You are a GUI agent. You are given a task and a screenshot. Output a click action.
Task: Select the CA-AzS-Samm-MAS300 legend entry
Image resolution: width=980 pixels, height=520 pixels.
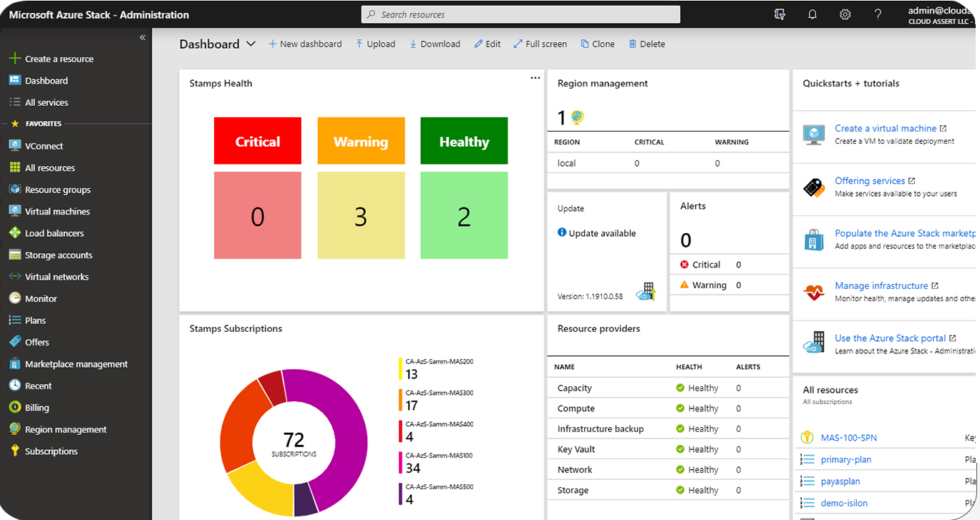pos(436,399)
